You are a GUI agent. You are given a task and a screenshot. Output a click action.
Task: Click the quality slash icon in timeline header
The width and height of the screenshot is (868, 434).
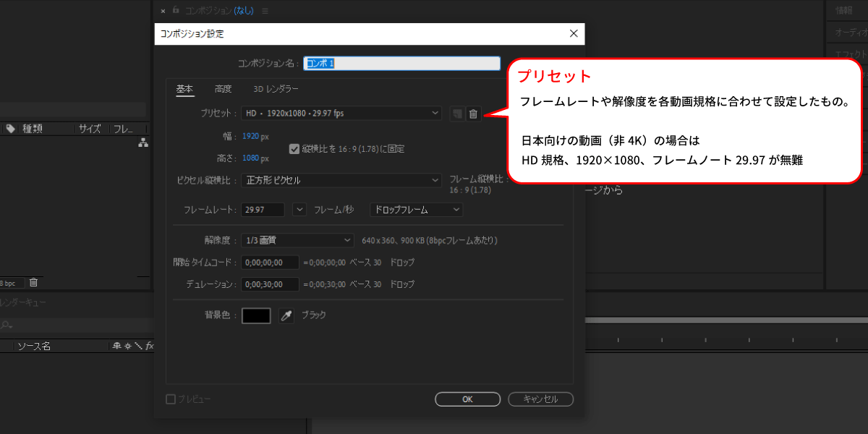coord(137,346)
